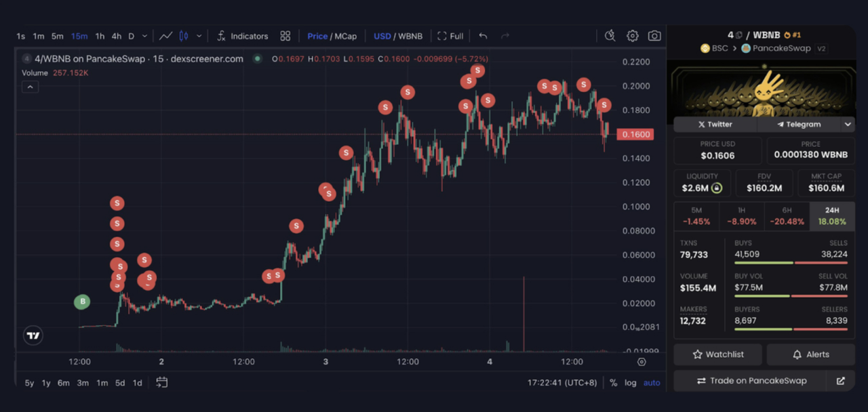The height and width of the screenshot is (412, 868).
Task: Click the layout grid icon
Action: pyautogui.click(x=285, y=36)
